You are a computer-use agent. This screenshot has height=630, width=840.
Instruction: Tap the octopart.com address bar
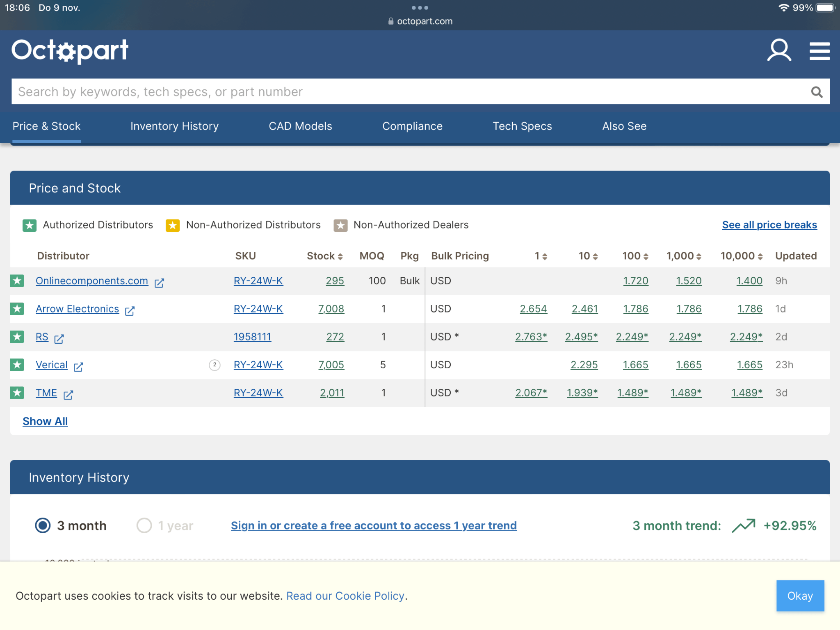click(x=420, y=21)
